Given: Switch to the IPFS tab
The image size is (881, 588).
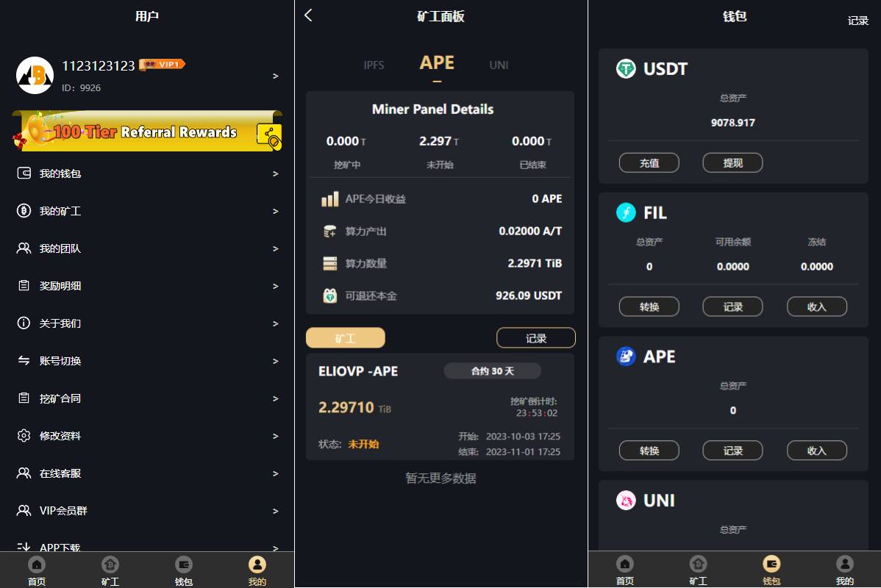Looking at the screenshot, I should pos(374,65).
